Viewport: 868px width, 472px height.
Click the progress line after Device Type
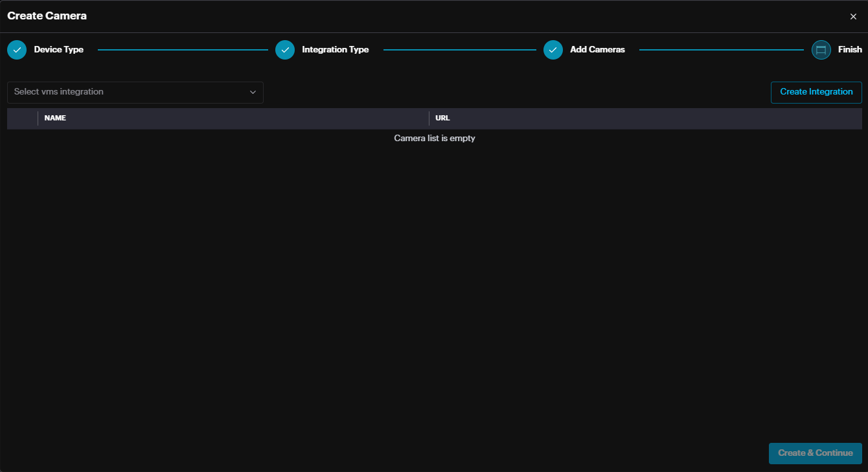183,50
